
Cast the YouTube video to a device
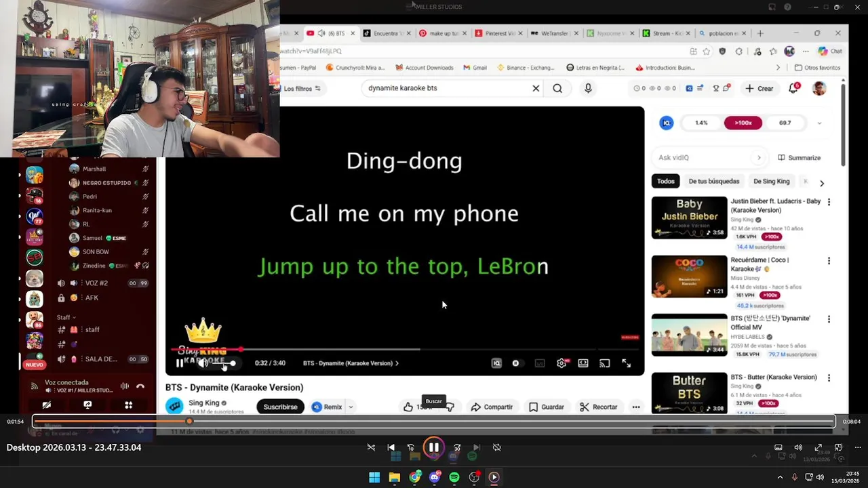(x=605, y=363)
